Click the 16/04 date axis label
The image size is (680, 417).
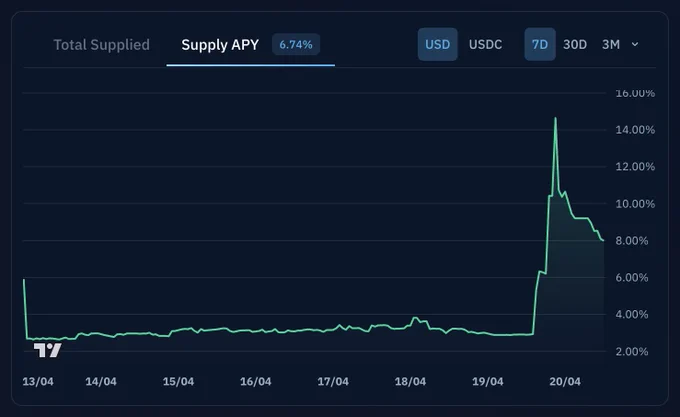coord(255,381)
